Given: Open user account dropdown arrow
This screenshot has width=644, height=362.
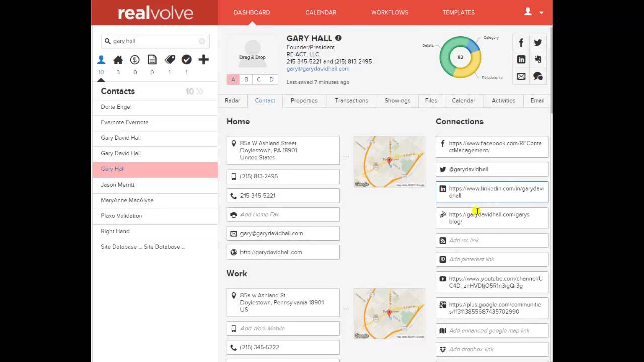Looking at the screenshot, I should point(541,13).
